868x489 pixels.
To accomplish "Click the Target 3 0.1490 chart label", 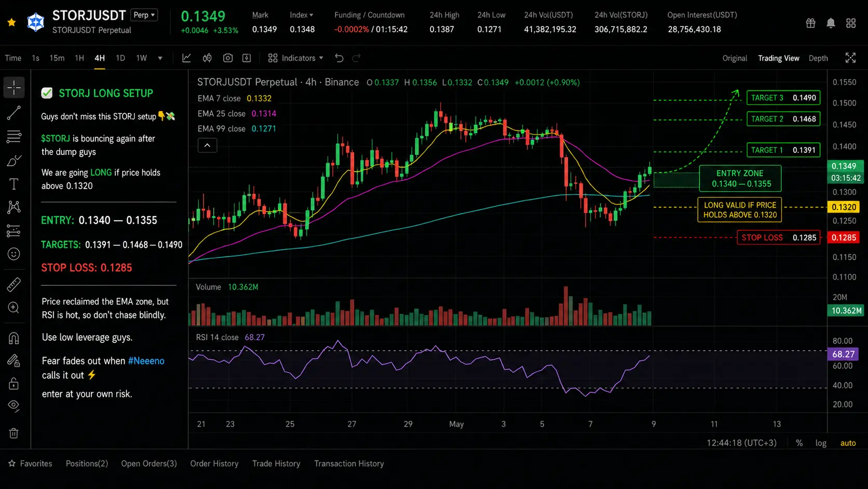I will (783, 98).
